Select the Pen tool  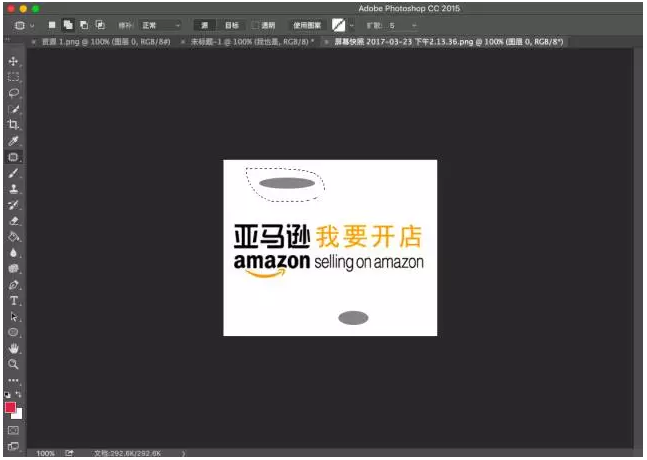click(13, 285)
